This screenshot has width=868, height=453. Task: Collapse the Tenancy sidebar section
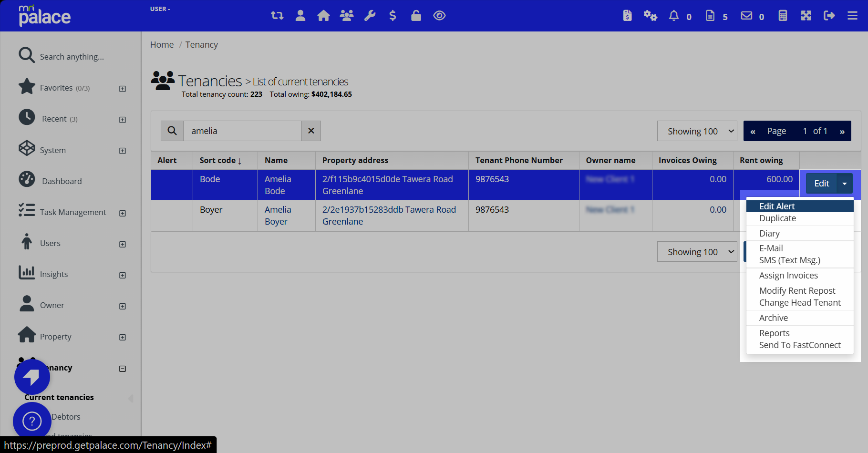tap(123, 369)
